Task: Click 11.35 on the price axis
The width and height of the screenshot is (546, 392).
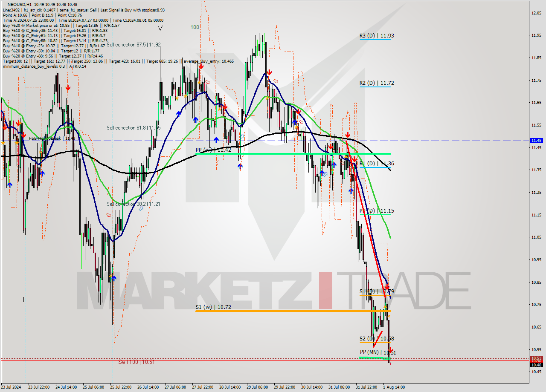Action: pyautogui.click(x=537, y=170)
